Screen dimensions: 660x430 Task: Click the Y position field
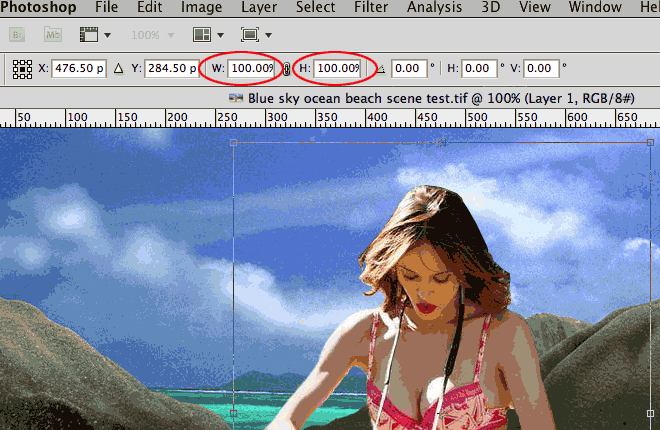coord(172,68)
